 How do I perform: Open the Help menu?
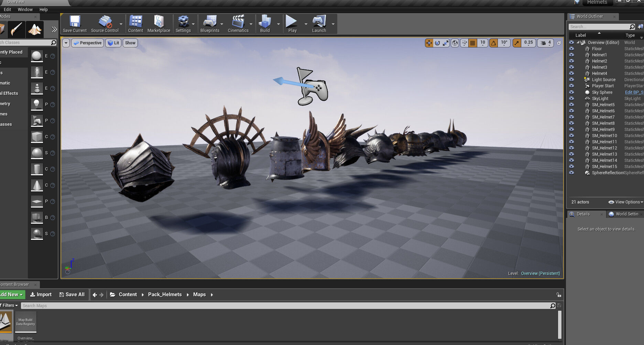point(43,10)
